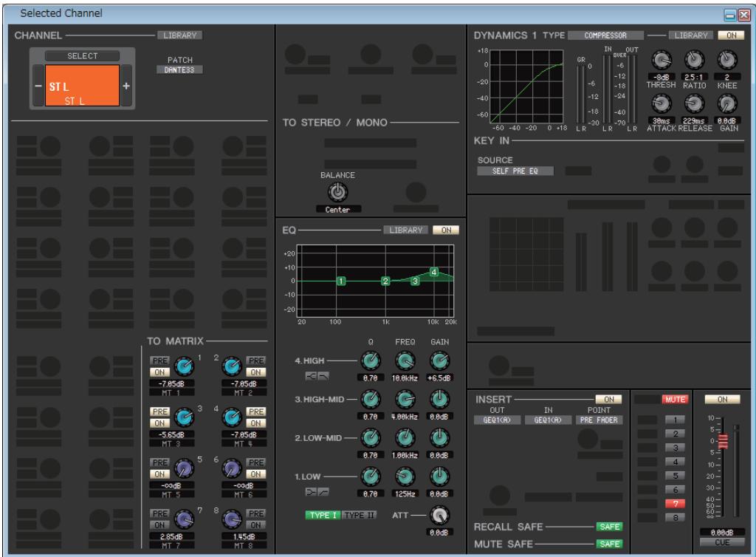Adjust the compressor output GAIN knob

point(727,103)
